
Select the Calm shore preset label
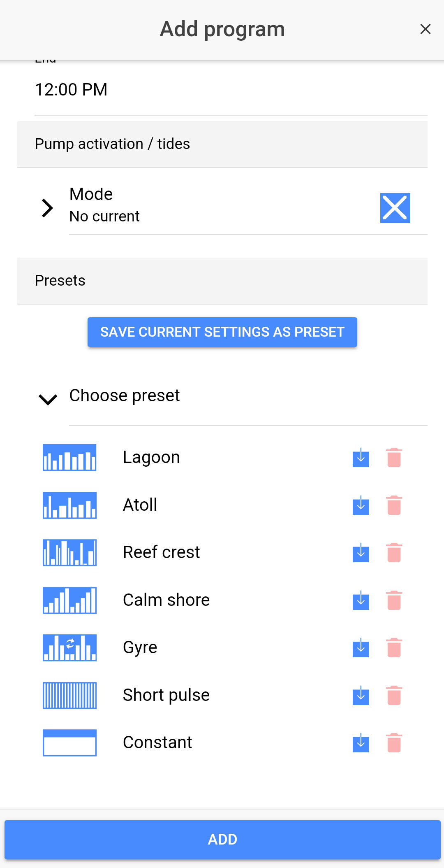click(166, 600)
